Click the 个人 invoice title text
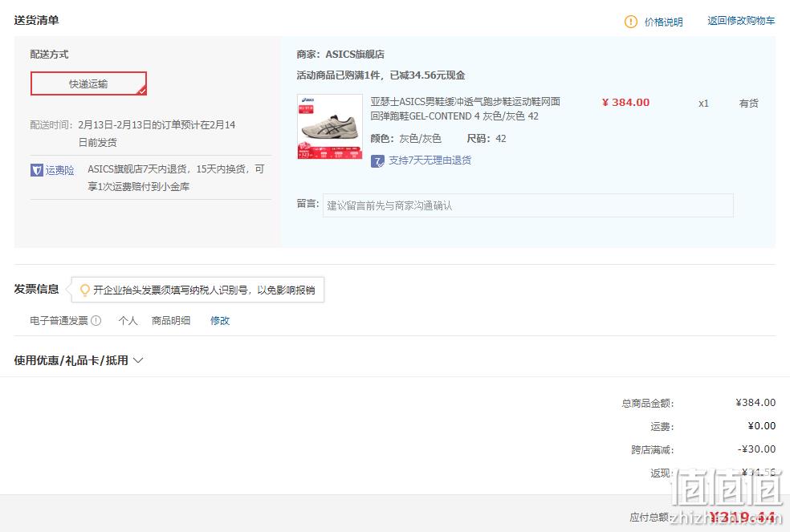 pyautogui.click(x=128, y=320)
